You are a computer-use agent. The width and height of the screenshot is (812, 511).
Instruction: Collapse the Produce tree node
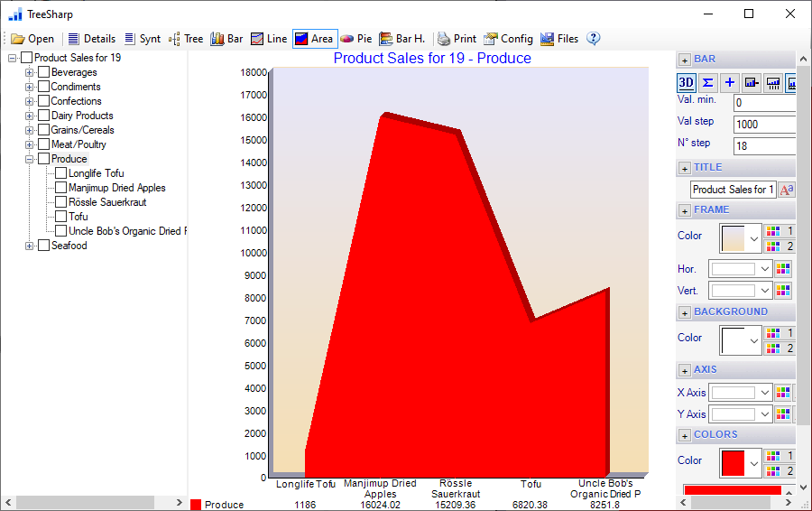pos(29,159)
